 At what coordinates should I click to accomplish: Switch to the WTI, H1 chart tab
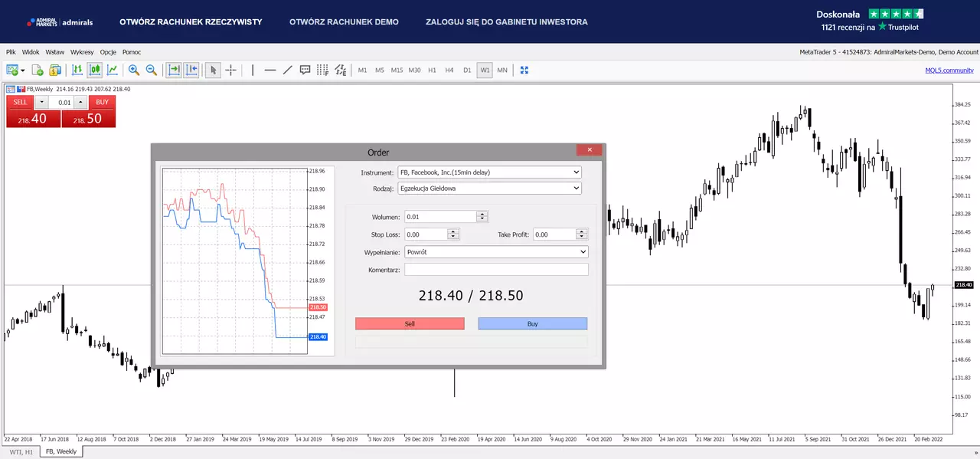[21, 452]
